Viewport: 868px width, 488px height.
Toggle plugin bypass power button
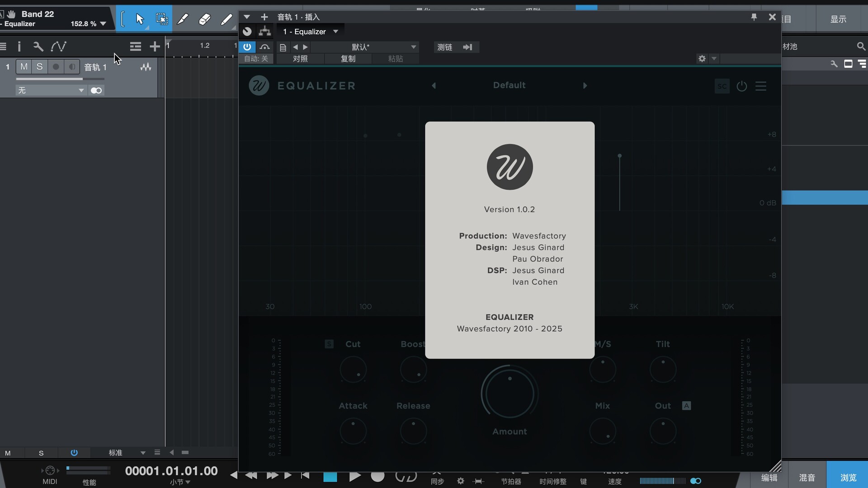click(x=247, y=47)
